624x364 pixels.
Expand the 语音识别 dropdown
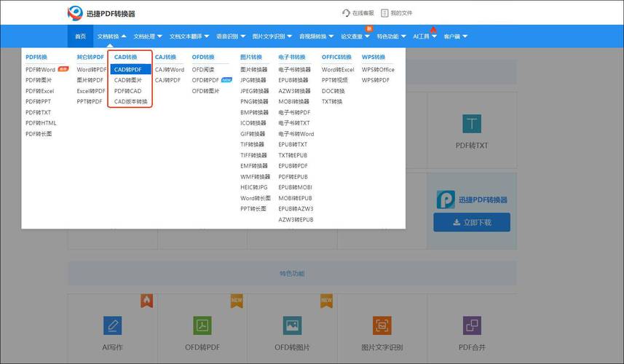[231, 36]
